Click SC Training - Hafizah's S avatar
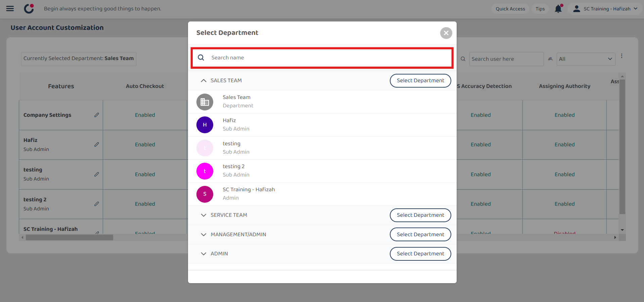The image size is (644, 302). point(205,194)
